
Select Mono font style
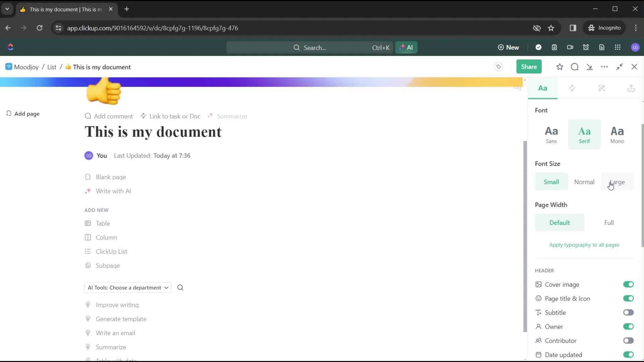[617, 134]
